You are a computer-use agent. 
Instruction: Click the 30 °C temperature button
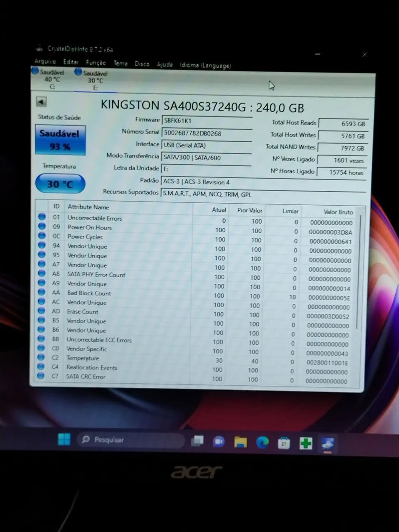click(60, 184)
